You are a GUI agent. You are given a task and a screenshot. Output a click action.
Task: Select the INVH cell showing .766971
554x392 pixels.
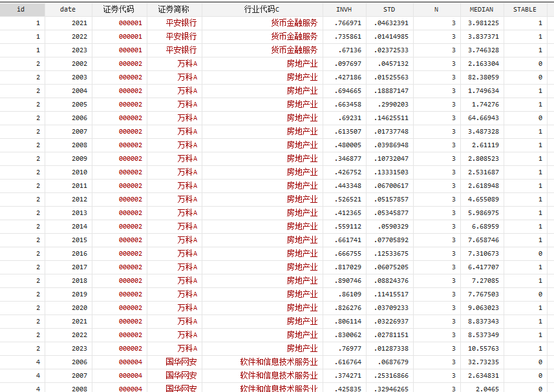tap(348, 23)
